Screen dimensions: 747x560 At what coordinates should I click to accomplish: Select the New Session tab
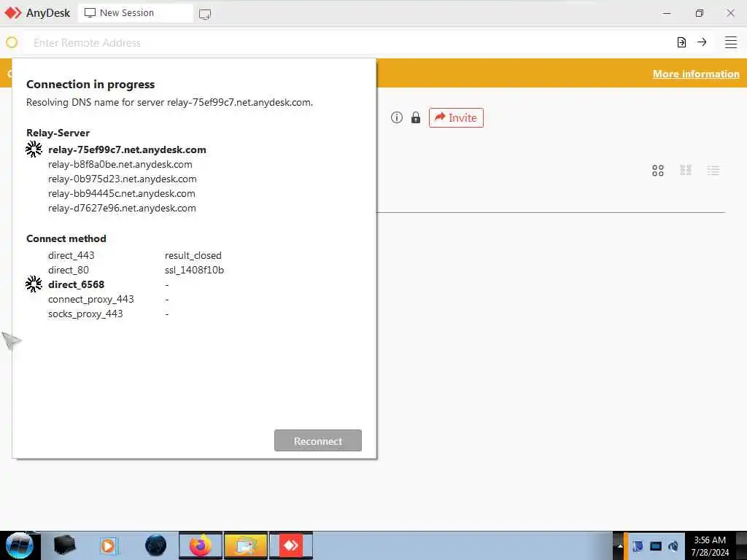pyautogui.click(x=135, y=13)
